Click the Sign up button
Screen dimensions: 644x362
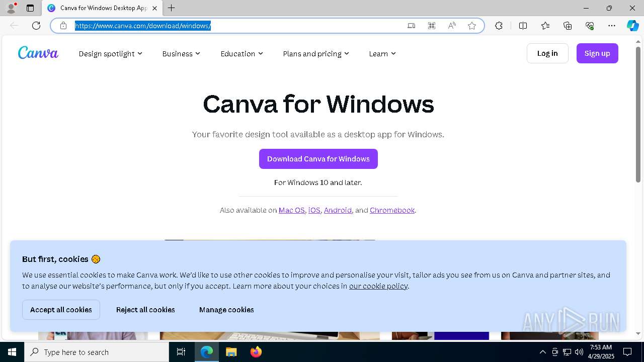pyautogui.click(x=597, y=53)
